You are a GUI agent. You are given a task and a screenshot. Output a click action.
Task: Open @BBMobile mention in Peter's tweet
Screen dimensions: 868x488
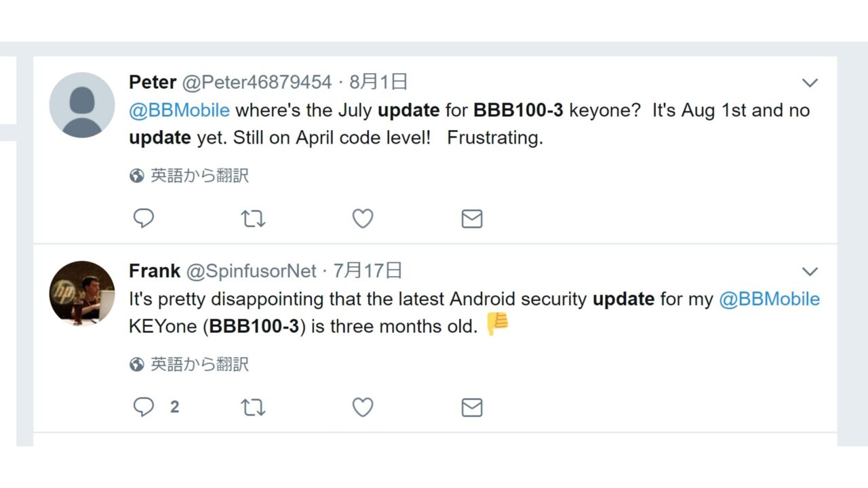point(179,110)
